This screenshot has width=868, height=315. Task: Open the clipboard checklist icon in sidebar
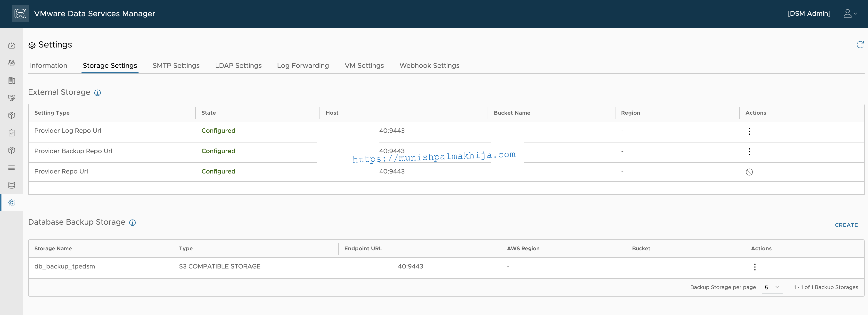(x=12, y=133)
